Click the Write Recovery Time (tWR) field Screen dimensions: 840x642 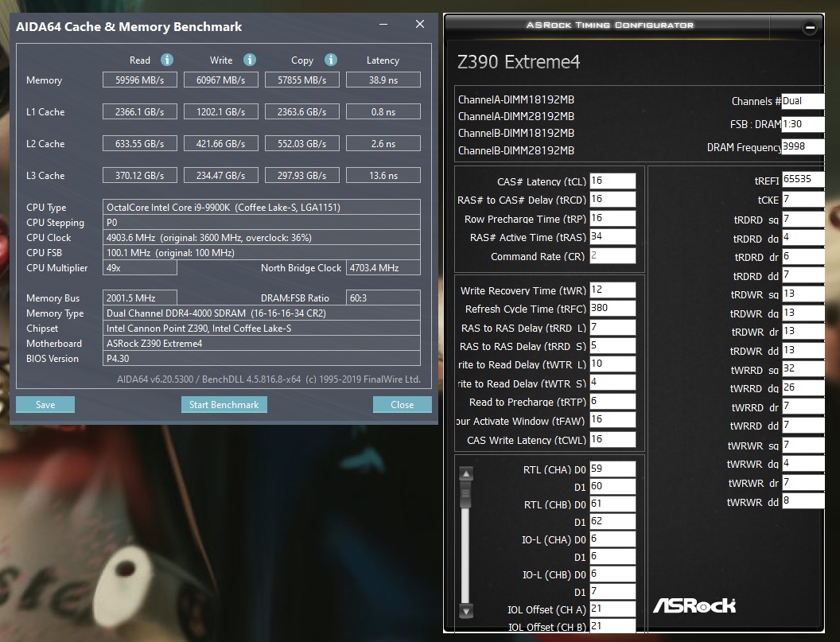pyautogui.click(x=612, y=290)
